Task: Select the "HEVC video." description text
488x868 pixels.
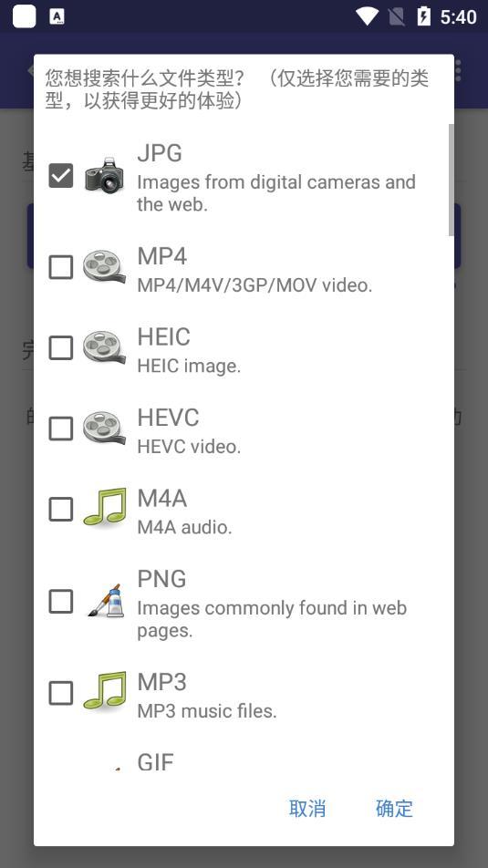Action: pyautogui.click(x=189, y=447)
